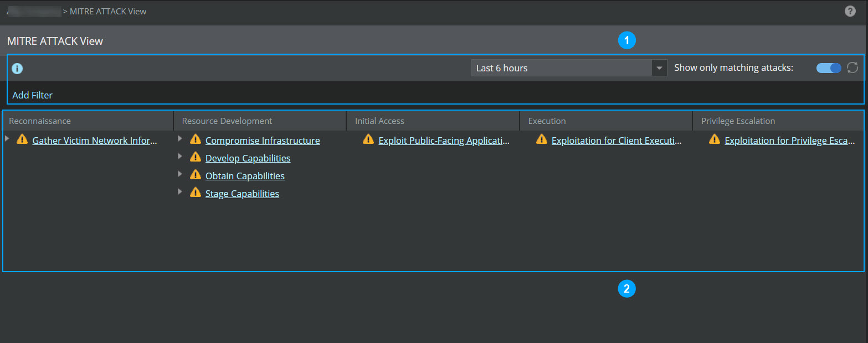Open the Develop Capabilities link
868x343 pixels.
[x=248, y=158]
